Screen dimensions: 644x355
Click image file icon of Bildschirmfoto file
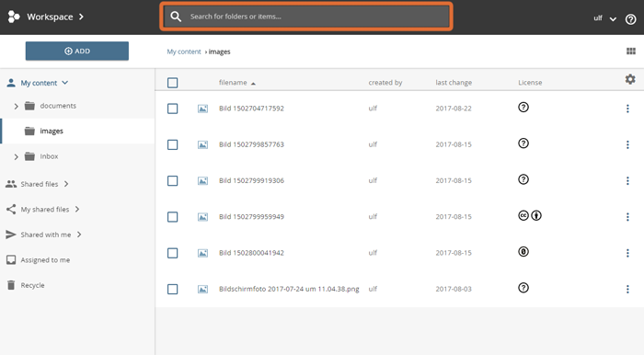point(202,290)
